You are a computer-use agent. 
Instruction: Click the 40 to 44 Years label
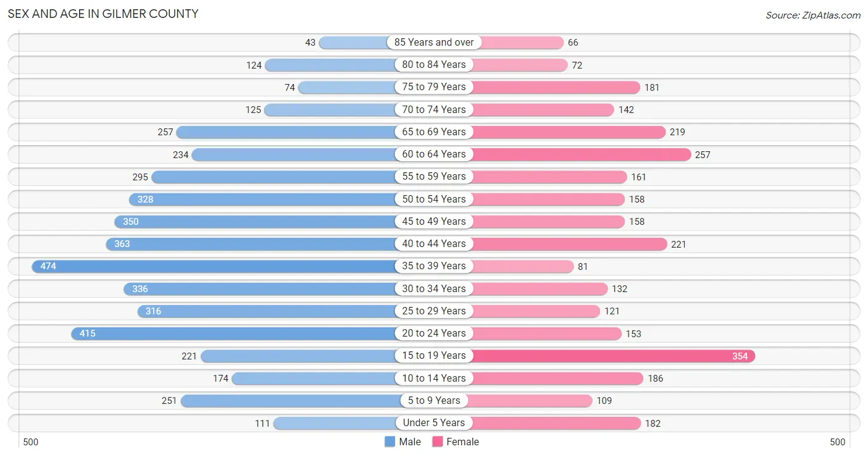coord(434,243)
